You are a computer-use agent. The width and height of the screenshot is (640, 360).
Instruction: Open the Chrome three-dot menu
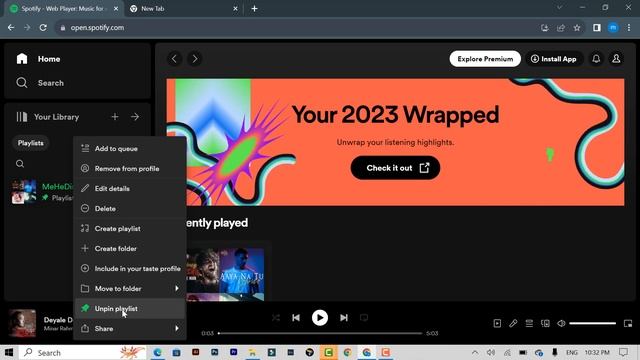click(629, 28)
